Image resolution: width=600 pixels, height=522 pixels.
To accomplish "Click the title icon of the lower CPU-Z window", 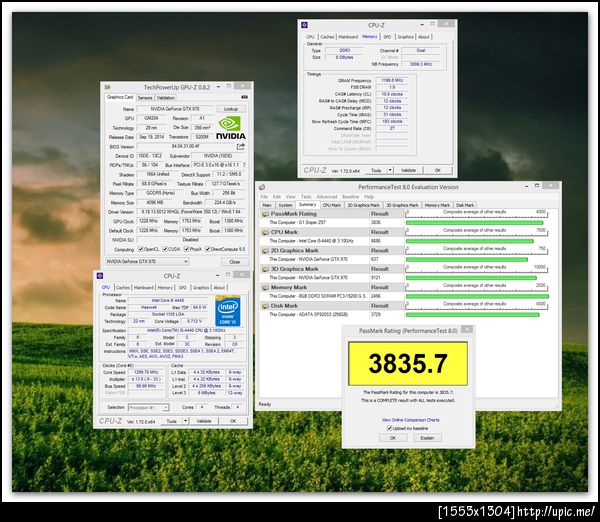I will (100, 276).
